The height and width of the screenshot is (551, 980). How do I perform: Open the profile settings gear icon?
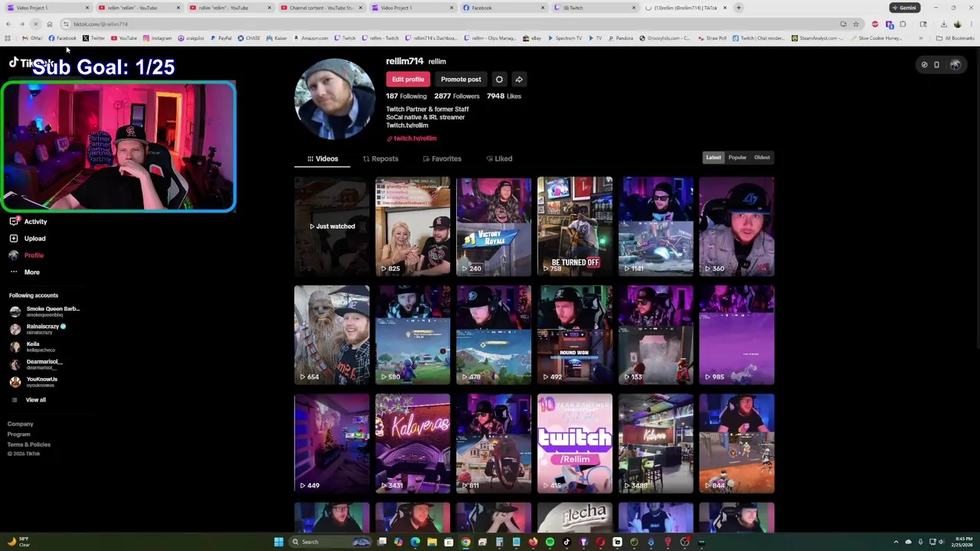coord(499,80)
